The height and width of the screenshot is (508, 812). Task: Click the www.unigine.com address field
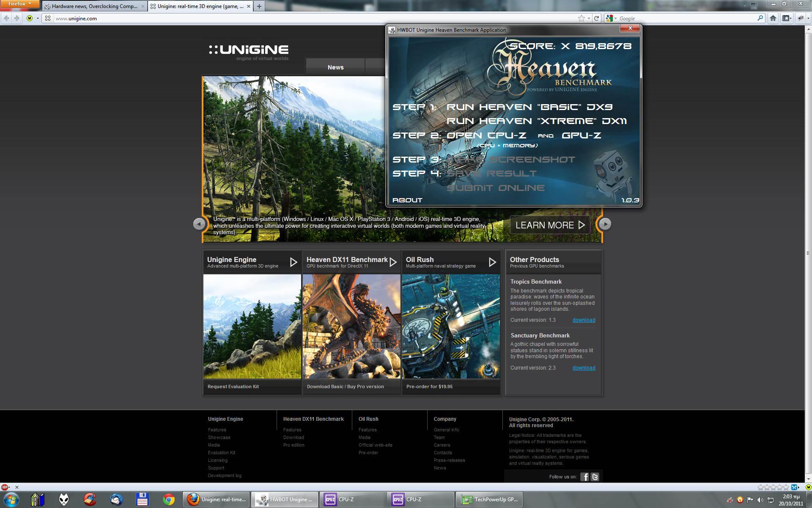pos(313,18)
